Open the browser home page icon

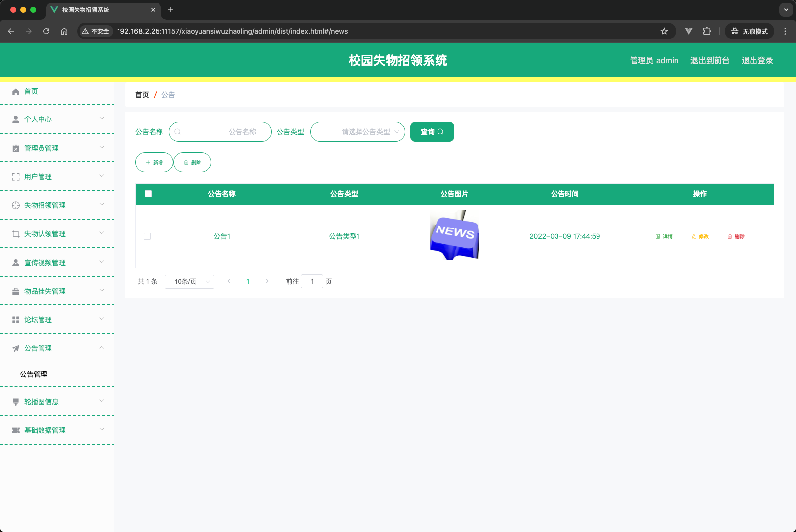coord(64,31)
